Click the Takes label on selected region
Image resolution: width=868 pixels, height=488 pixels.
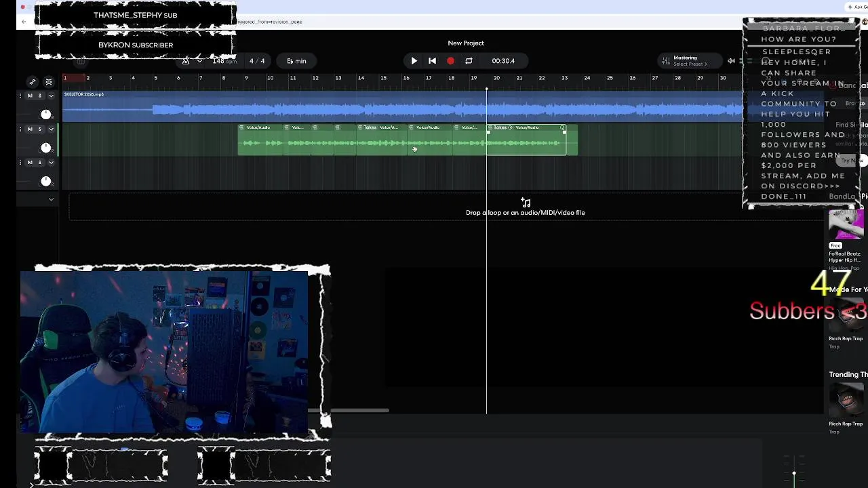click(x=500, y=127)
